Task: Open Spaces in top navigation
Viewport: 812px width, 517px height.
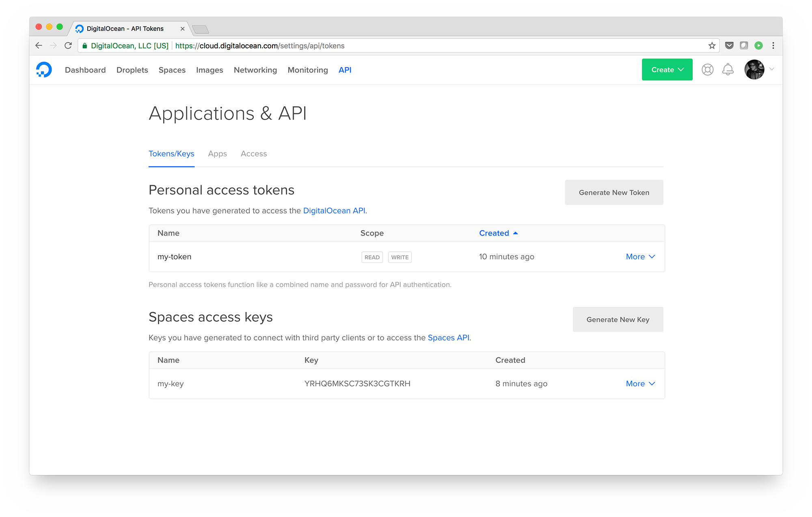Action: coord(172,70)
